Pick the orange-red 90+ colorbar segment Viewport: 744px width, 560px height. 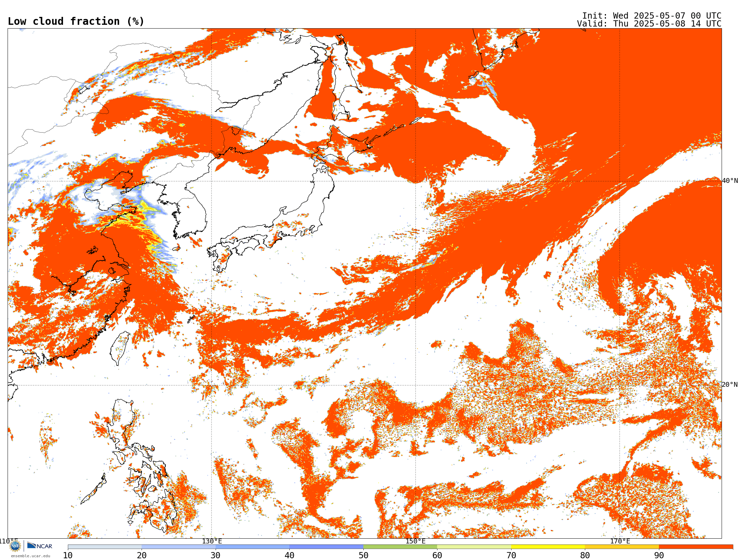(696, 547)
